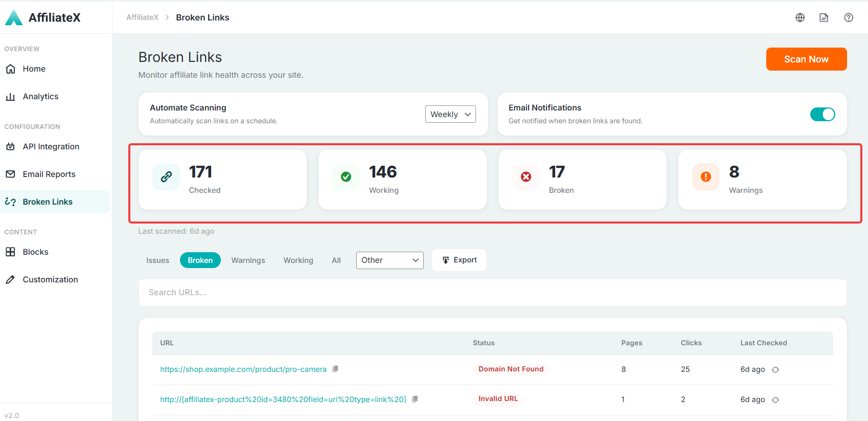Click the Email Reports envelope icon
Image resolution: width=868 pixels, height=421 pixels.
tap(10, 174)
